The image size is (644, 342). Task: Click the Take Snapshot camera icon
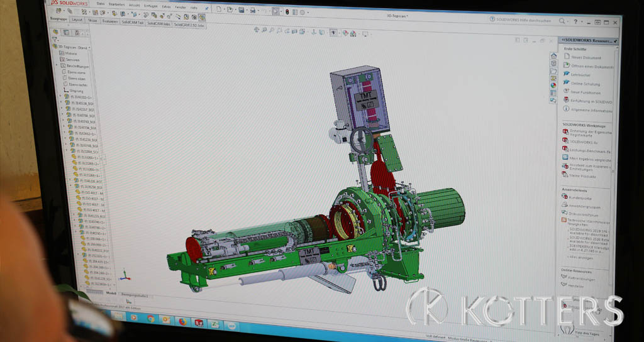tap(194, 17)
